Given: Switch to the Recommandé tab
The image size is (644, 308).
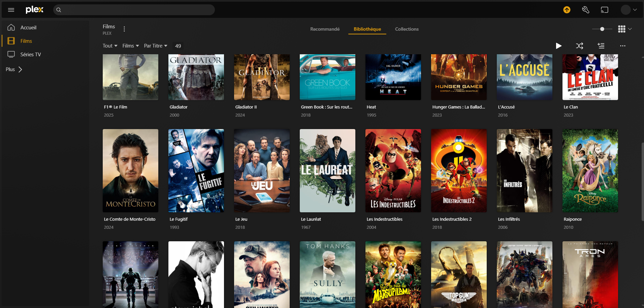Looking at the screenshot, I should pyautogui.click(x=325, y=29).
